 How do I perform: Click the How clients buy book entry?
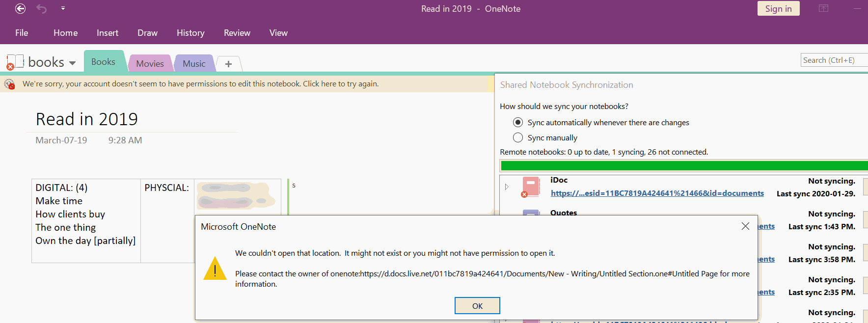(70, 214)
